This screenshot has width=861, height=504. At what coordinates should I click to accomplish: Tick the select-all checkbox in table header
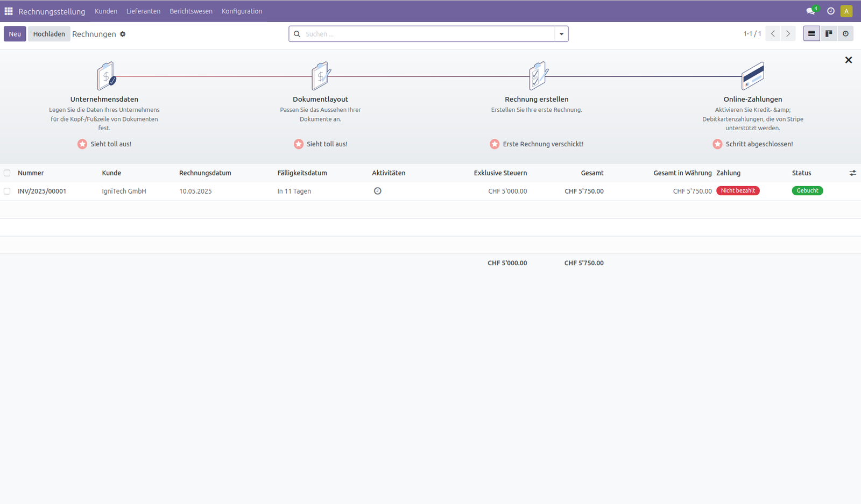click(7, 173)
